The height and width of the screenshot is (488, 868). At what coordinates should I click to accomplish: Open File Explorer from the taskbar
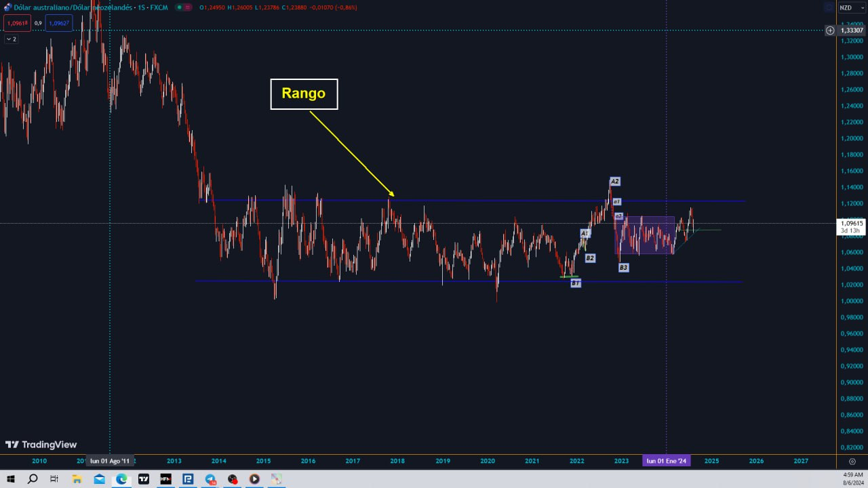point(77,479)
